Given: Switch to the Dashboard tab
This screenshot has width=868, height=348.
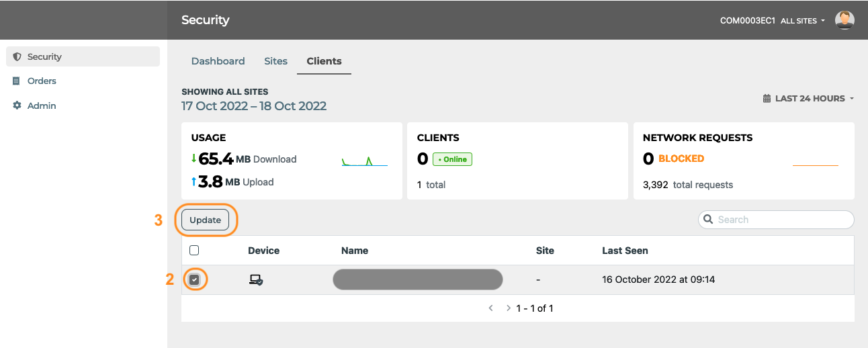Looking at the screenshot, I should (218, 61).
